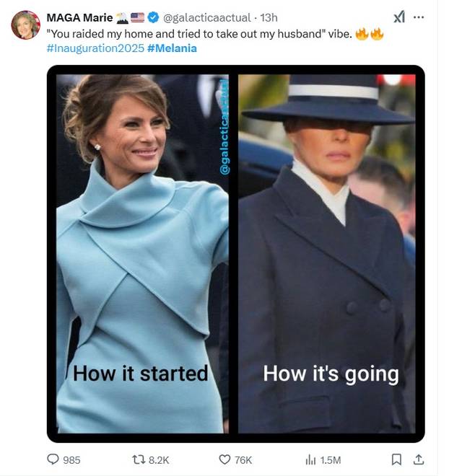449x476 pixels.
Task: Open the 13h timestamp permalink
Action: pos(269,17)
